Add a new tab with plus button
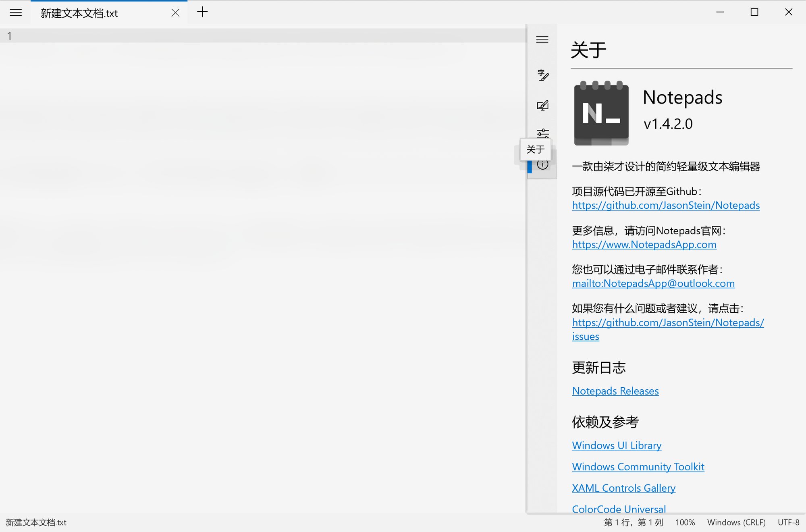The image size is (806, 532). [x=202, y=12]
